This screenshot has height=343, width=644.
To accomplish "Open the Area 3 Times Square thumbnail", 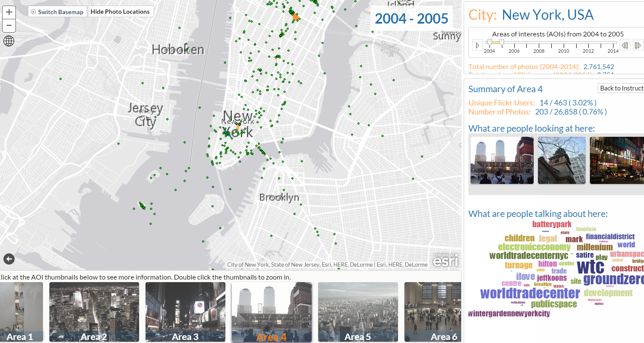I will tap(185, 312).
